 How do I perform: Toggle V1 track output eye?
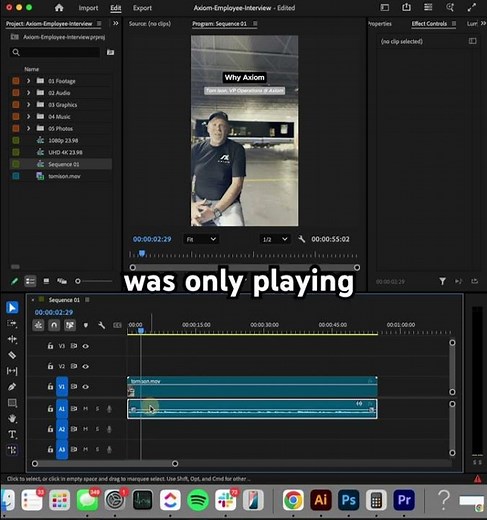[85, 387]
